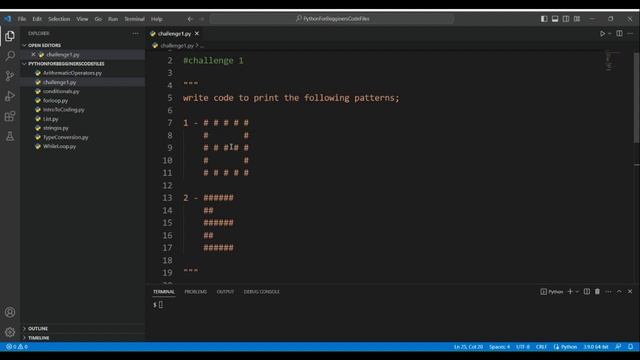Toggle secondary side bar layout icon
The image size is (640, 360).
(x=566, y=19)
